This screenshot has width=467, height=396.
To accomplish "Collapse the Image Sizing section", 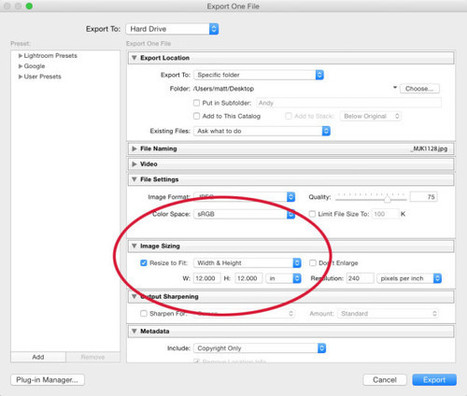I will pos(134,246).
